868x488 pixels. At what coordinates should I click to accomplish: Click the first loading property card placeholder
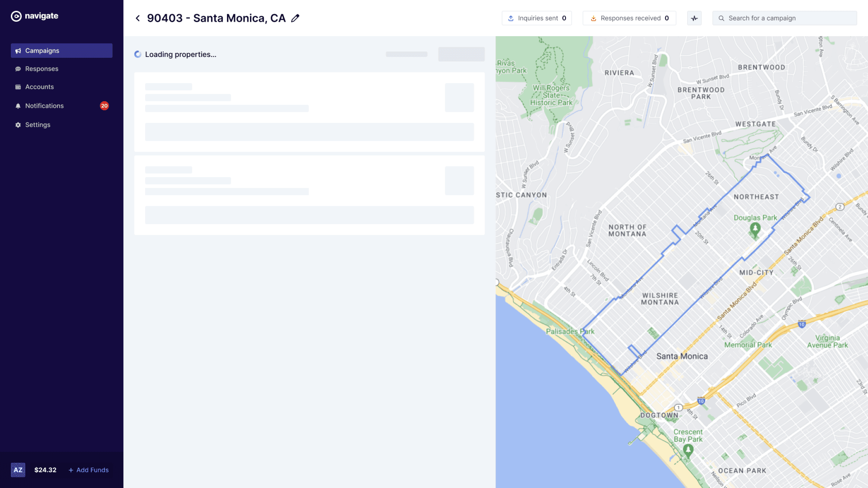pyautogui.click(x=309, y=112)
